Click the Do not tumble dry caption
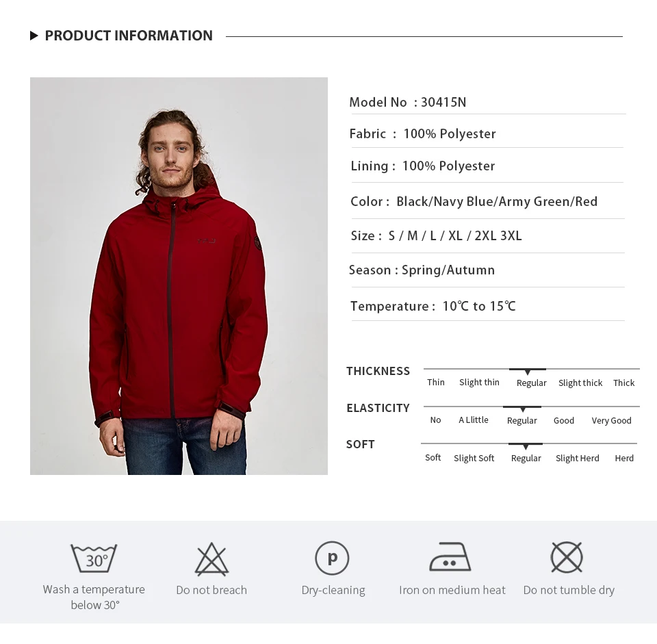The image size is (657, 644). [x=569, y=590]
